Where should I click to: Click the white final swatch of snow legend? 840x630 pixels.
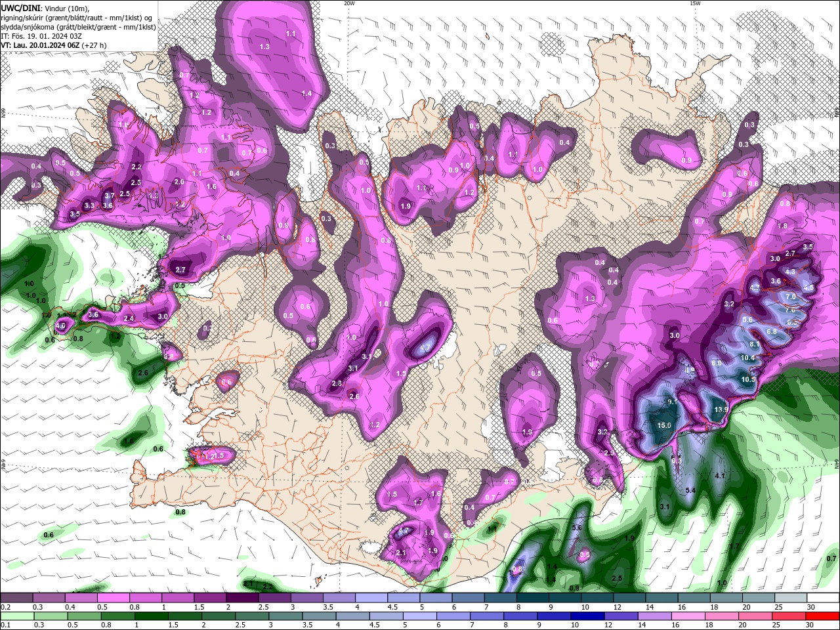824,598
